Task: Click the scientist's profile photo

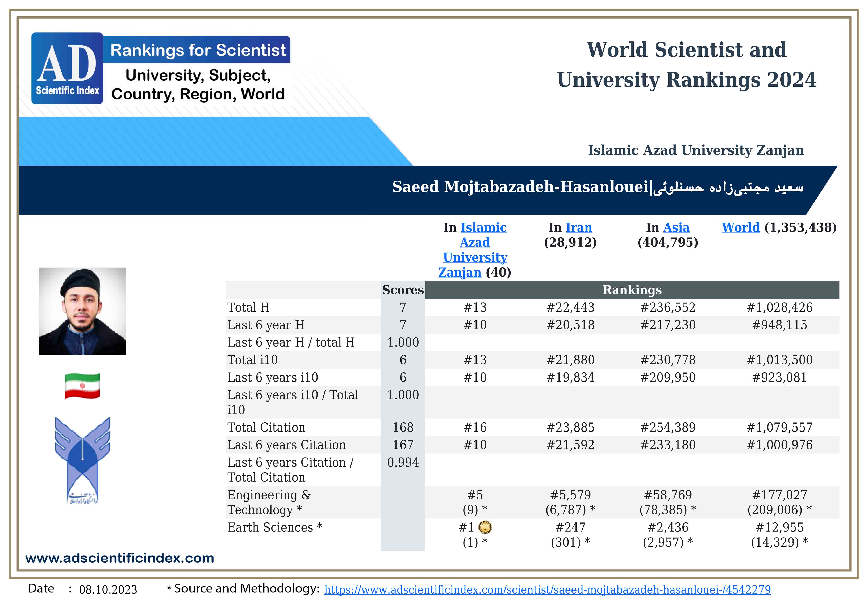Action: pos(82,311)
